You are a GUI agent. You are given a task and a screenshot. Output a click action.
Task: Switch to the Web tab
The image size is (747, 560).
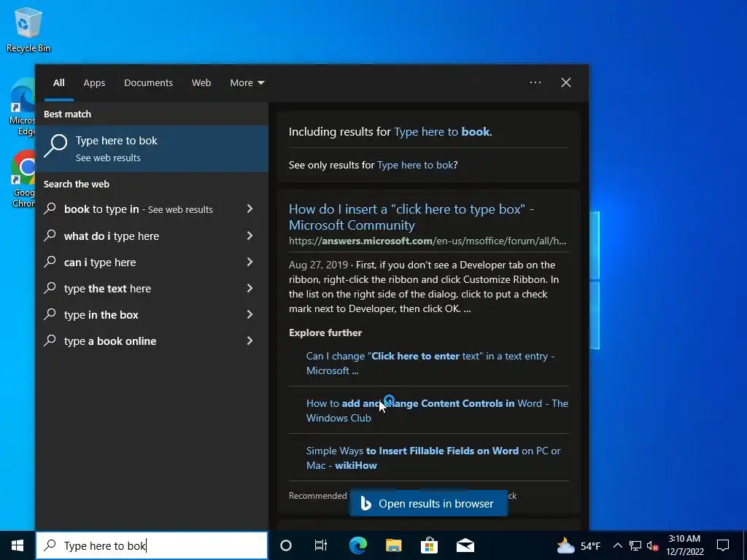tap(201, 82)
